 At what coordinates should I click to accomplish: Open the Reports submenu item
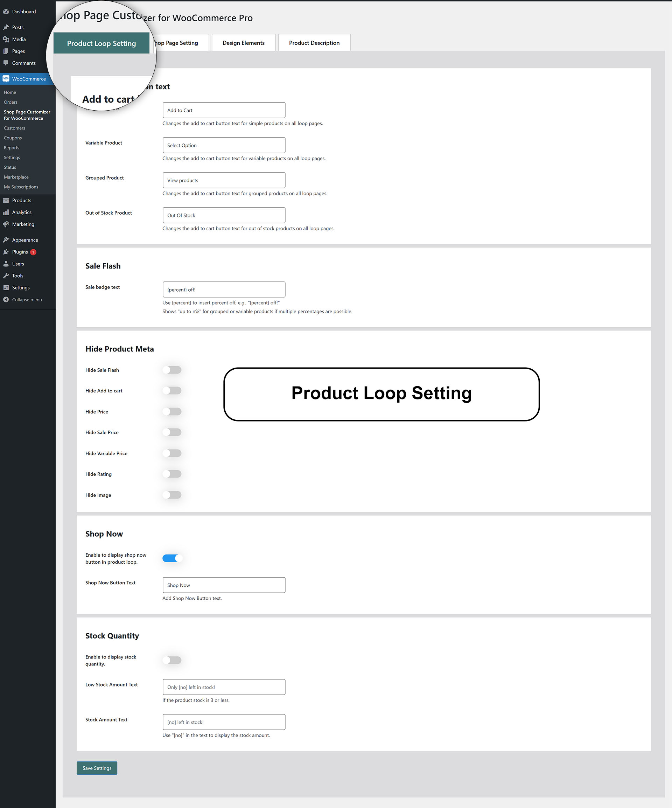(x=12, y=148)
